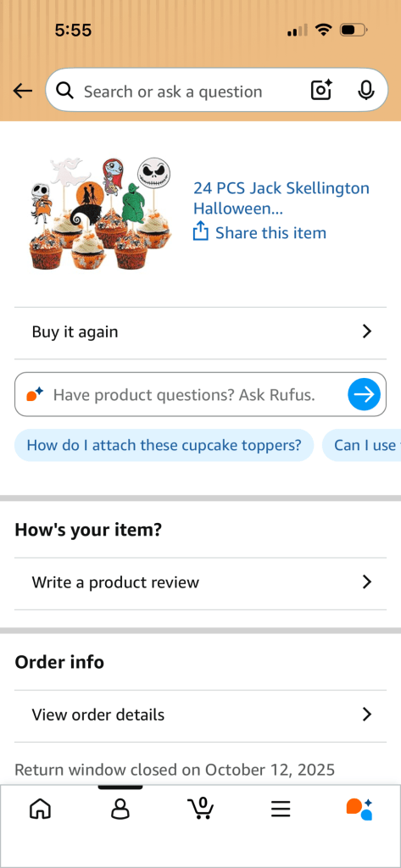The image size is (401, 868).
Task: Open the shopping cart tab
Action: tap(200, 808)
